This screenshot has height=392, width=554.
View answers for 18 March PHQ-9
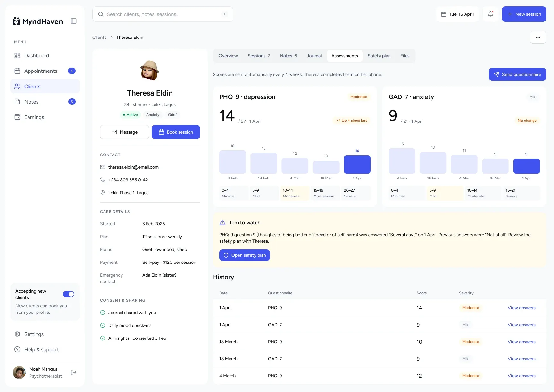pos(522,342)
